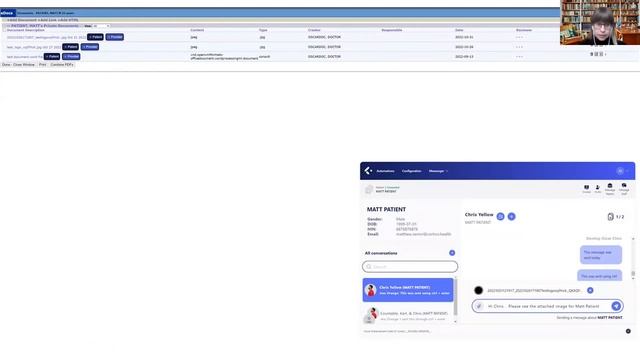Image resolution: width=640 pixels, height=360 pixels.
Task: Click presenter webcam thumbnail
Action: pos(600,22)
